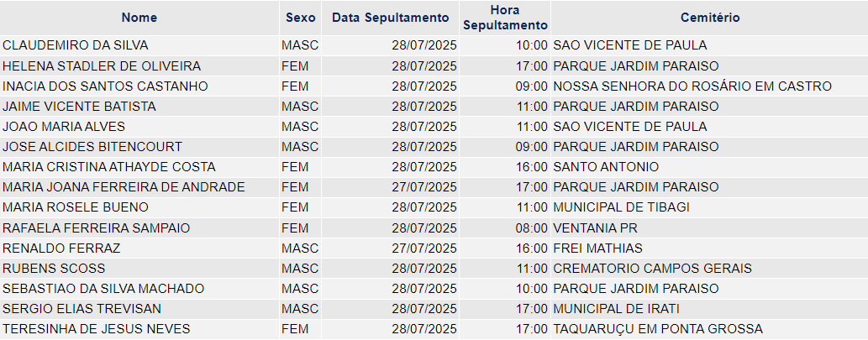Screen dimensions: 868x340
Task: Select the Data Sepultamento column header
Action: 390,18
